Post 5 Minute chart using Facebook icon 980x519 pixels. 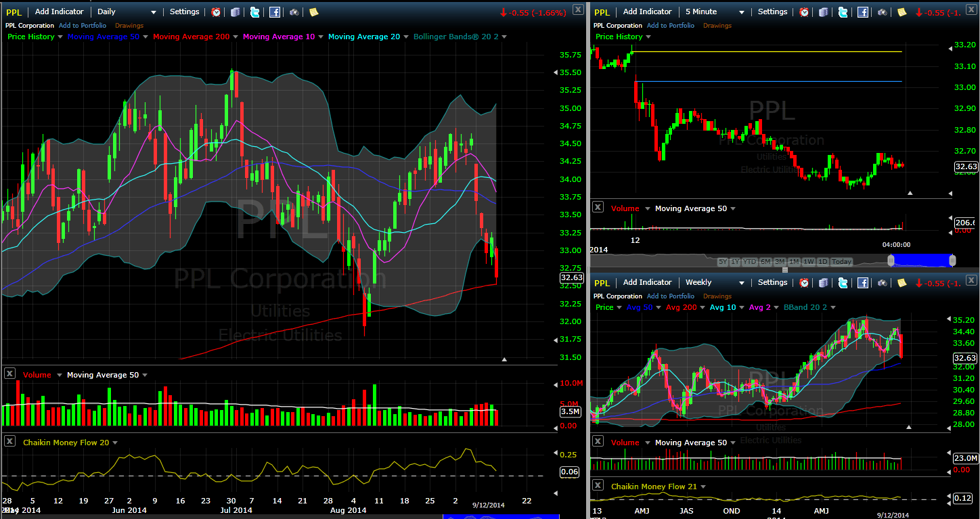(863, 12)
